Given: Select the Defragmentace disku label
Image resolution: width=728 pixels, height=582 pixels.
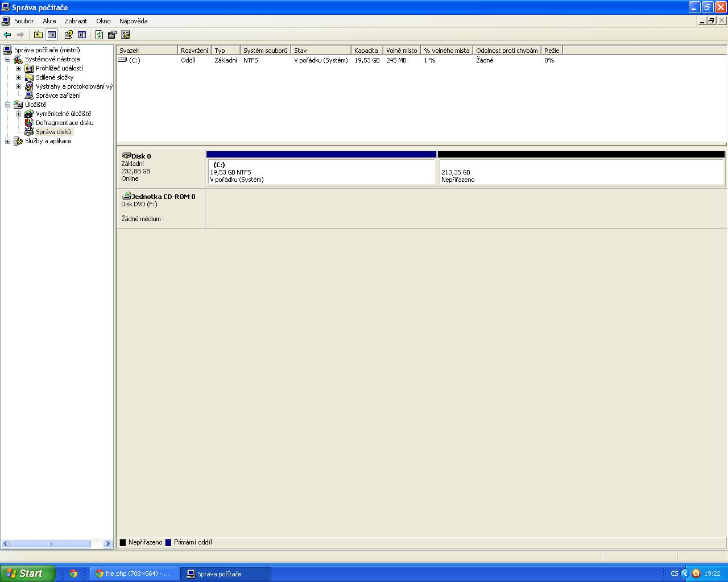Looking at the screenshot, I should tap(65, 123).
